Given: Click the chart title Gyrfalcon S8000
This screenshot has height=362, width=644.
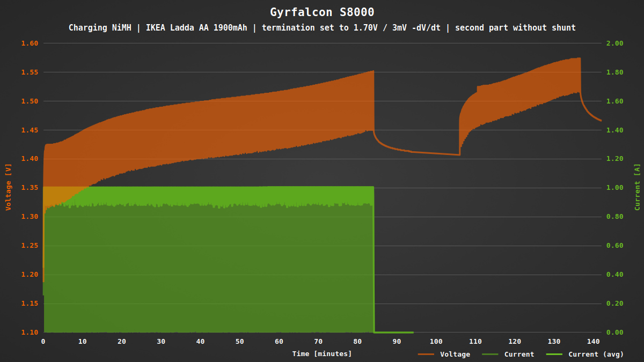Looking at the screenshot, I should [322, 12].
